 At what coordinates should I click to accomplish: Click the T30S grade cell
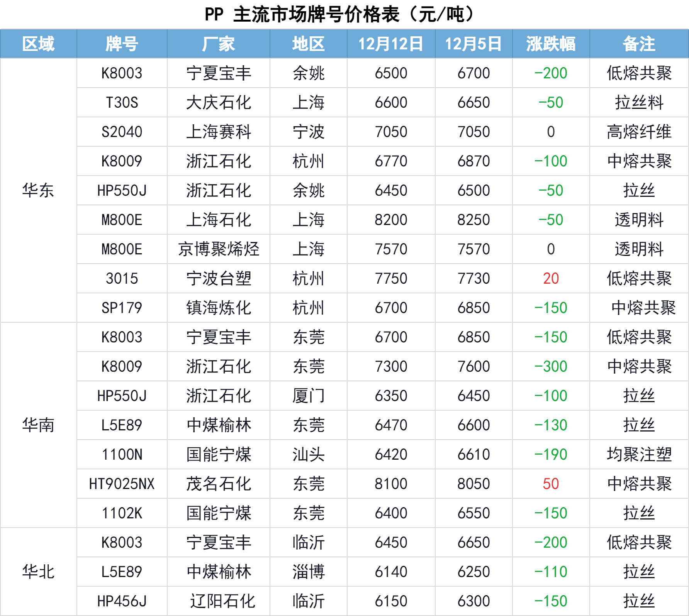122,102
